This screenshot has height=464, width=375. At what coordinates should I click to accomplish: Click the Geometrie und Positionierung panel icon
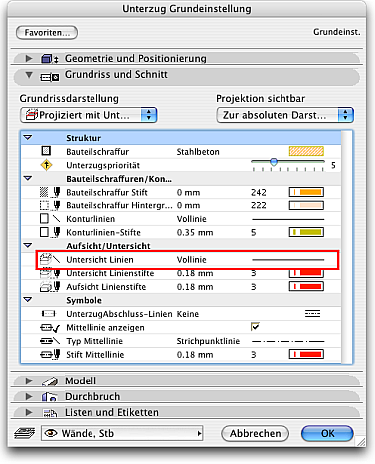pyautogui.click(x=50, y=59)
